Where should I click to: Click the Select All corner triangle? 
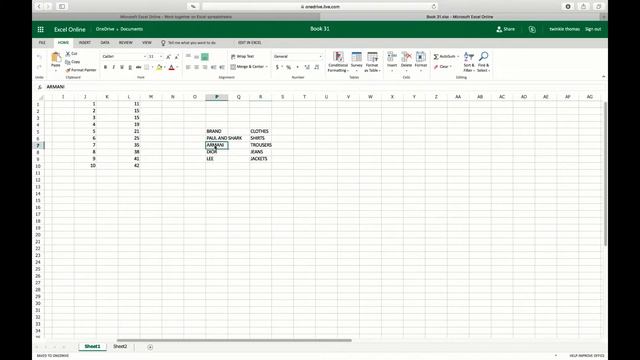41,97
